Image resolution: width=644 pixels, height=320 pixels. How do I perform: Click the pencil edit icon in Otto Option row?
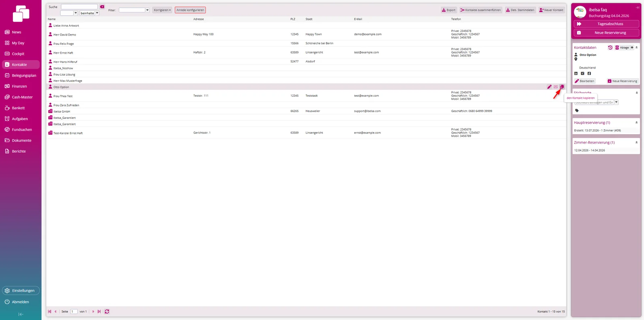tap(549, 87)
